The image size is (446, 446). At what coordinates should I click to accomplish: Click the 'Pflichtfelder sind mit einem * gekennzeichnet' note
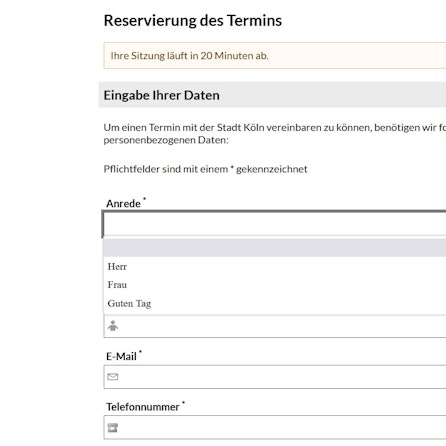pyautogui.click(x=205, y=169)
